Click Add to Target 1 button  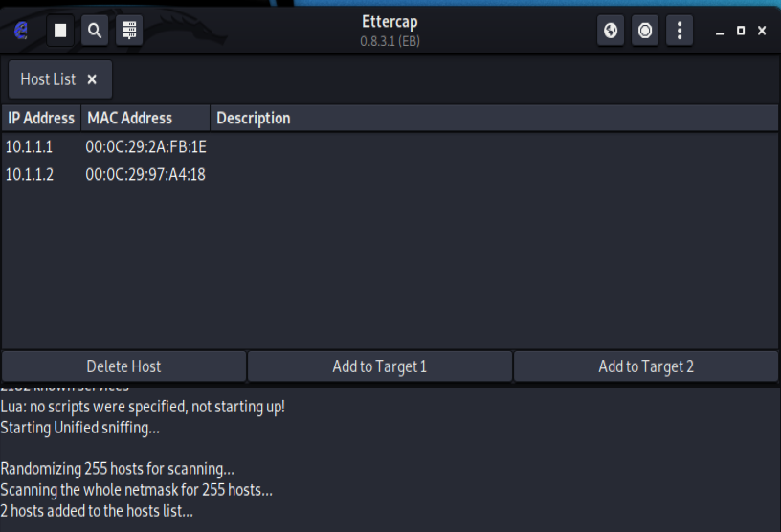380,366
